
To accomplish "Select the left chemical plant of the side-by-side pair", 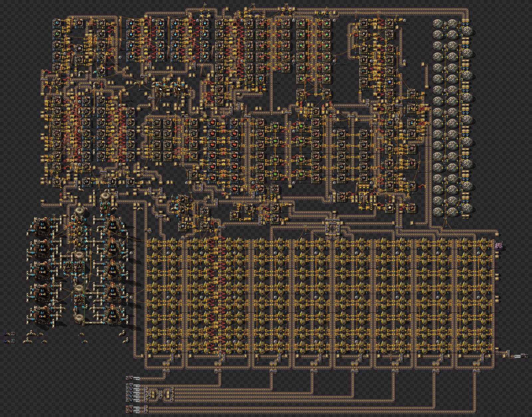I will (x=69, y=267).
